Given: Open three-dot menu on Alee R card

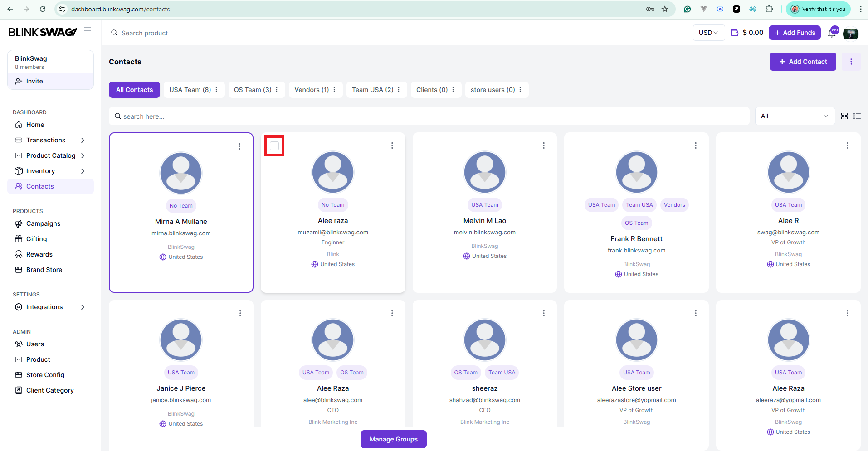Looking at the screenshot, I should point(848,145).
